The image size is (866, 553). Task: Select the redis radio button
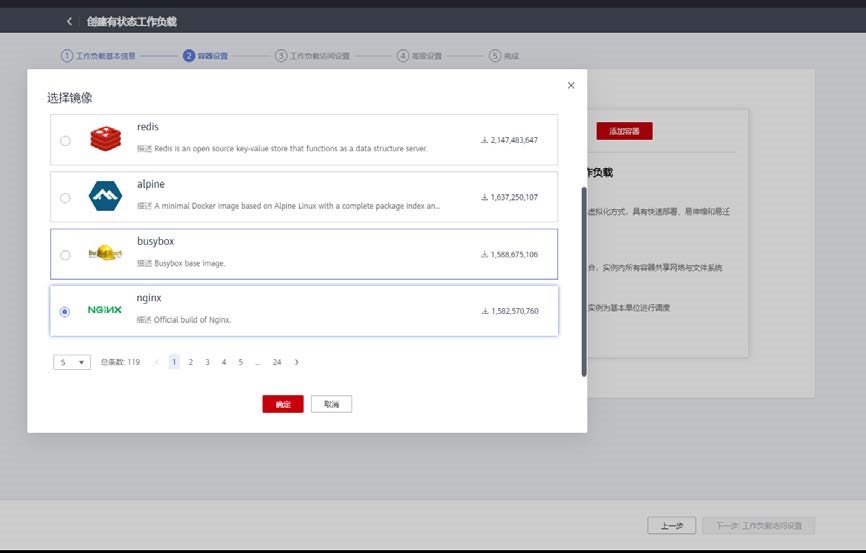65,140
